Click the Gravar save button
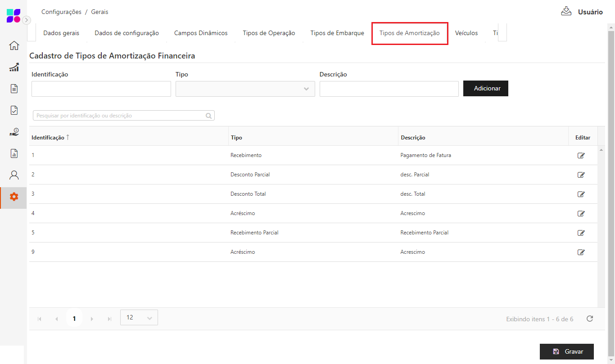Screen dimensions: 615x364 (x=566, y=351)
